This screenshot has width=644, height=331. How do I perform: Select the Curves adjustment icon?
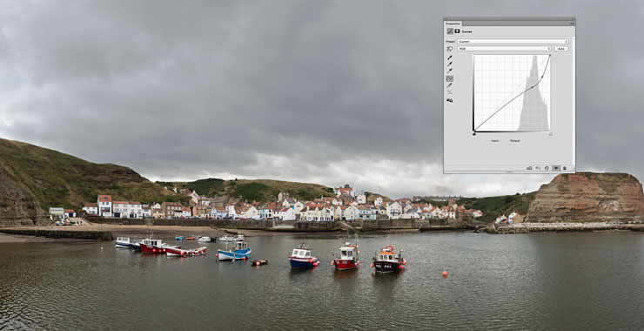click(450, 31)
